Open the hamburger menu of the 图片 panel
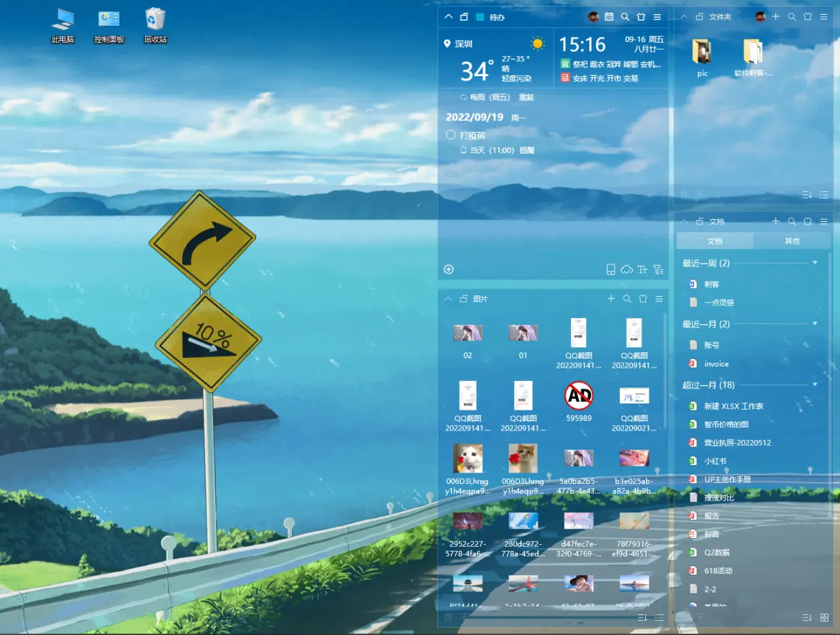Image resolution: width=840 pixels, height=635 pixels. point(659,299)
